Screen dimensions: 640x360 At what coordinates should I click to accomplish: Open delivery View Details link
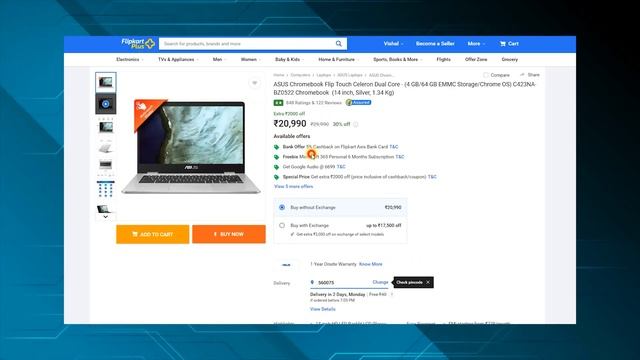coord(322,309)
